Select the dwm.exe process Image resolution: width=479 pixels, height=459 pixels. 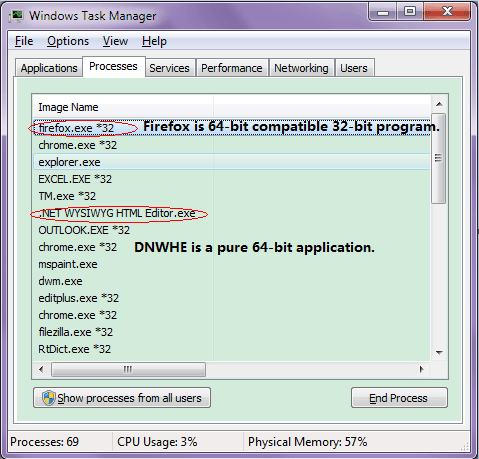232,281
